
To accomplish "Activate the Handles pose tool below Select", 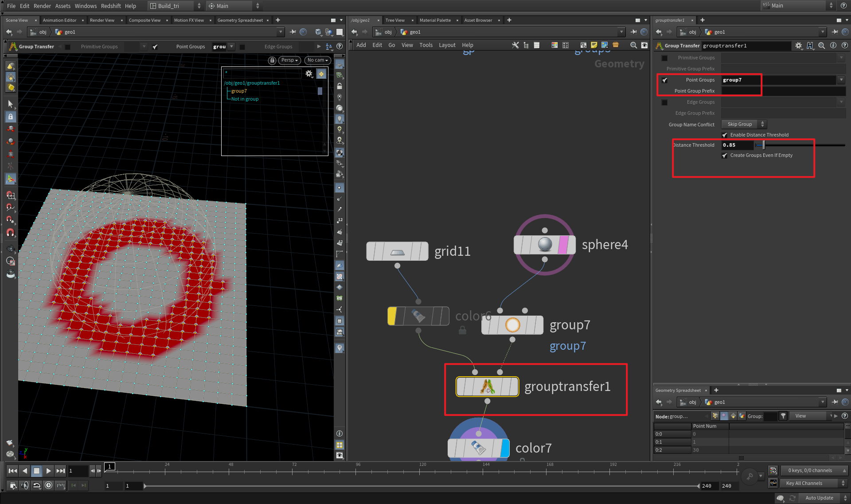I will pos(11,117).
